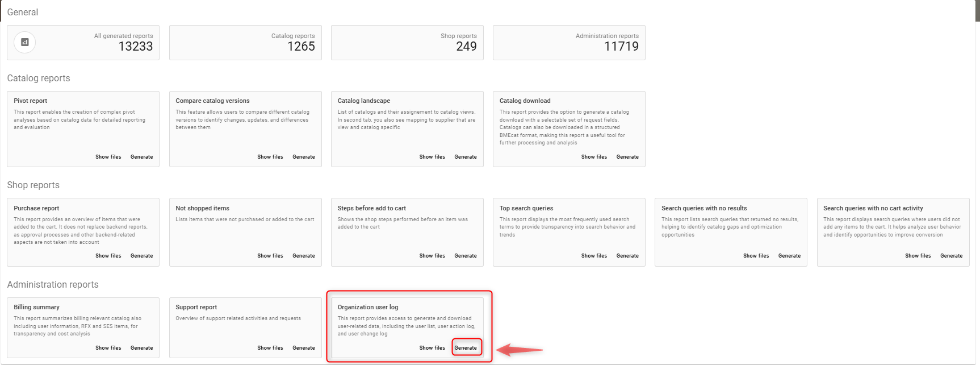Open the Catalog reports count card

pyautogui.click(x=245, y=43)
